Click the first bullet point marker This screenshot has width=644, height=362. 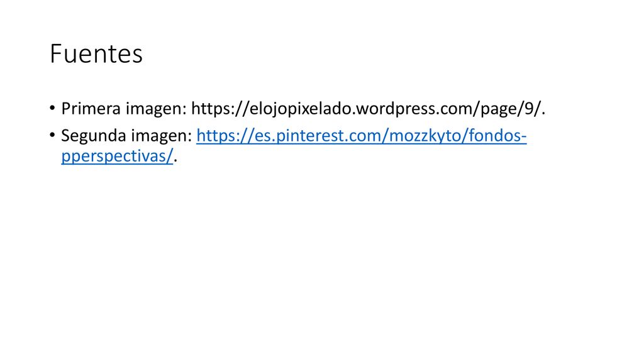coord(52,108)
